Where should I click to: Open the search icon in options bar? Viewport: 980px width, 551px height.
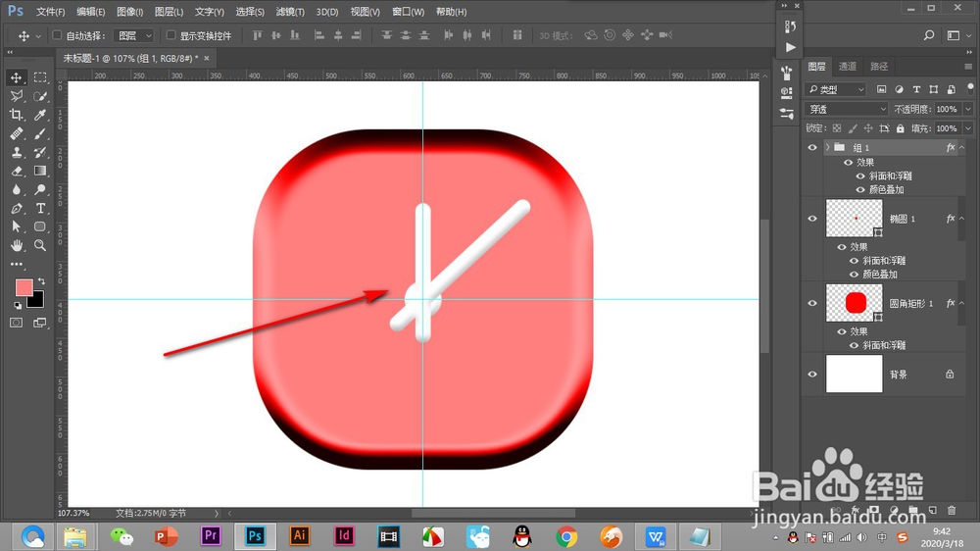pyautogui.click(x=929, y=35)
